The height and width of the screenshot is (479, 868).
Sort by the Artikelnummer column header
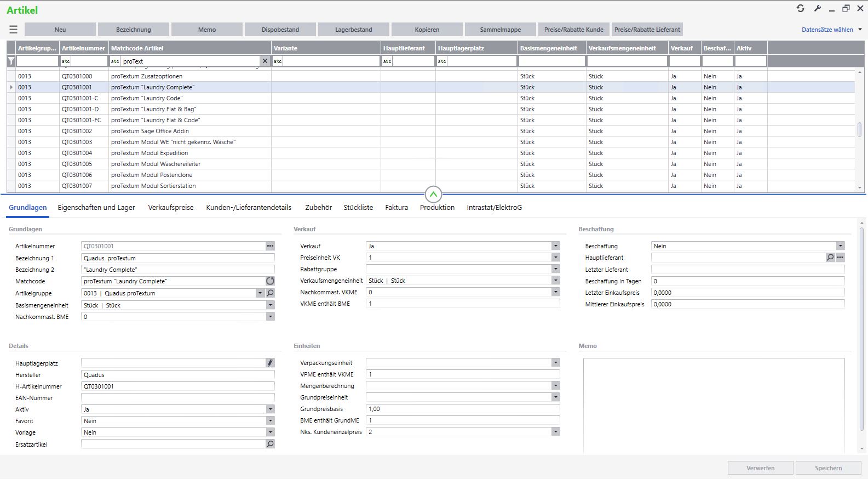(x=84, y=48)
